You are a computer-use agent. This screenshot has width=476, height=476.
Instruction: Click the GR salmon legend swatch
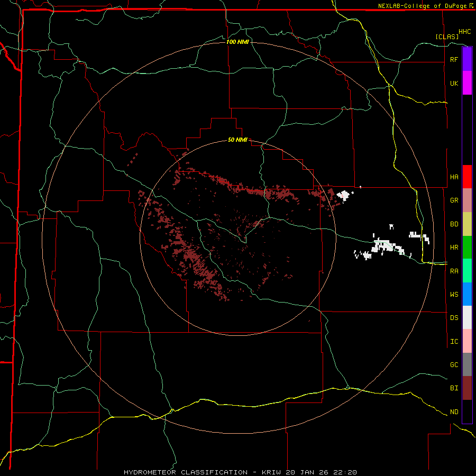click(x=467, y=200)
